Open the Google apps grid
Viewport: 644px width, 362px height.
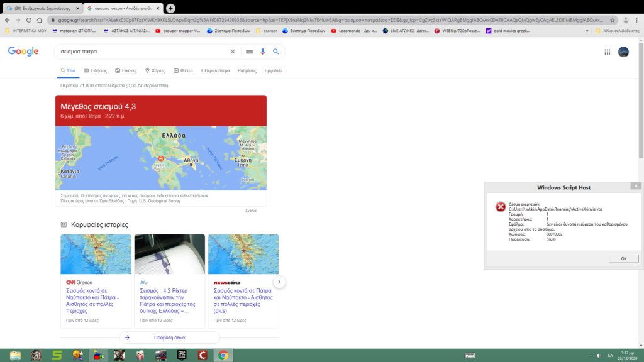click(607, 52)
